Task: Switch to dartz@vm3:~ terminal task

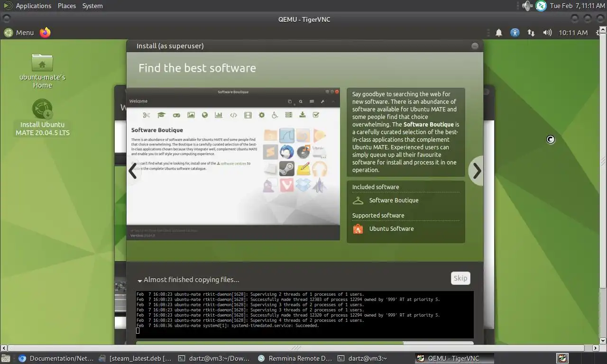Action: click(x=374, y=359)
